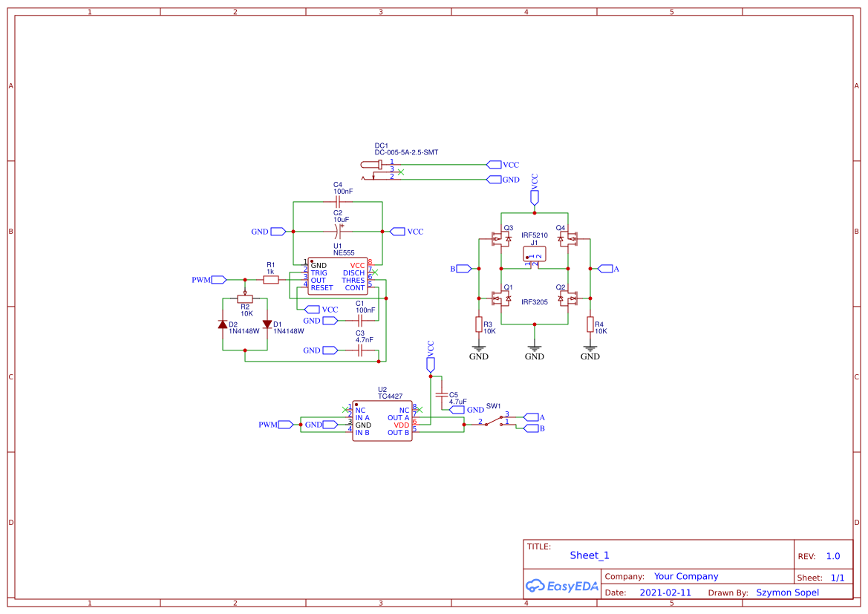Select the Q2 MOSFET symbol
The image size is (868, 614).
coord(568,298)
